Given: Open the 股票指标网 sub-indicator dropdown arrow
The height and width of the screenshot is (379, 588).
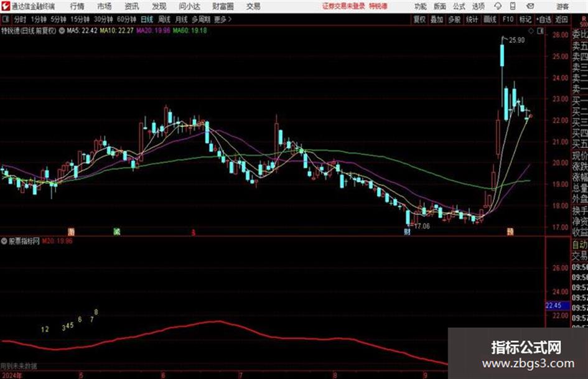Looking at the screenshot, I should click(x=4, y=241).
